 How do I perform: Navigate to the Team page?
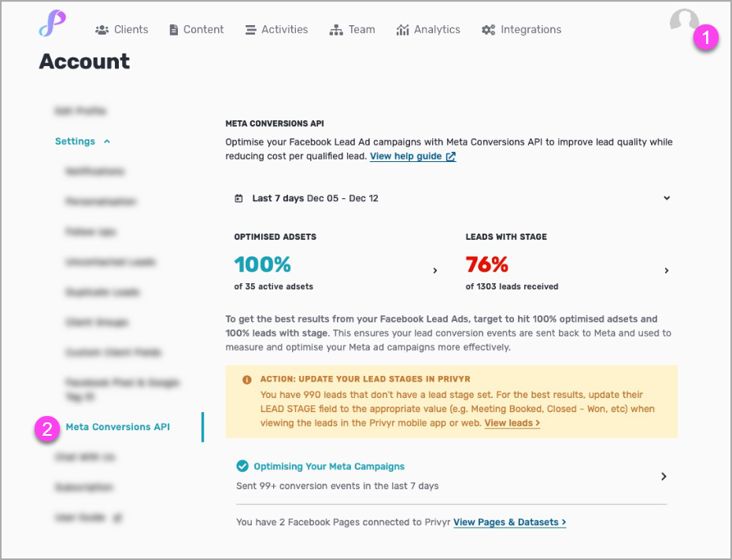(352, 30)
